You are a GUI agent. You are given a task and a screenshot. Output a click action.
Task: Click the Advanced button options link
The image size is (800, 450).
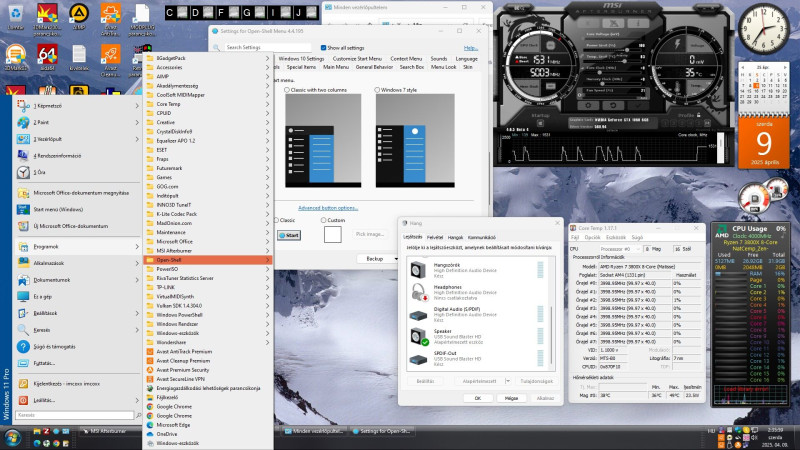328,208
